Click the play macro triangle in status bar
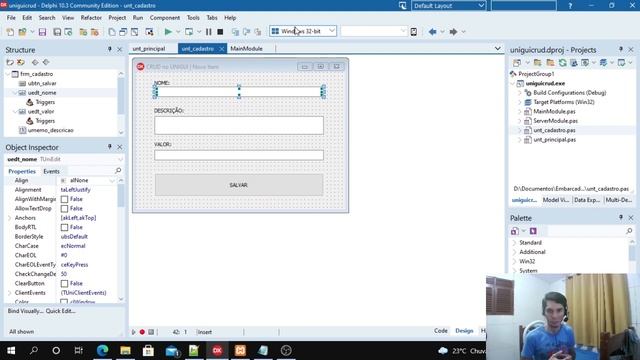The width and height of the screenshot is (640, 360). (x=133, y=332)
